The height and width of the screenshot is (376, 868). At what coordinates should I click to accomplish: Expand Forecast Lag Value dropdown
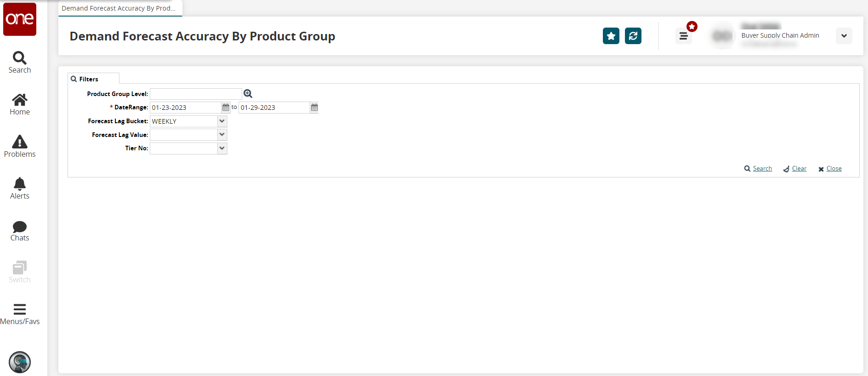coord(222,135)
